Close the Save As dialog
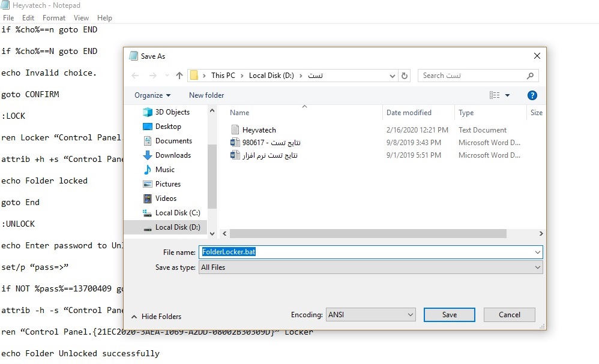Viewport: 599px width, 364px height. pyautogui.click(x=537, y=56)
